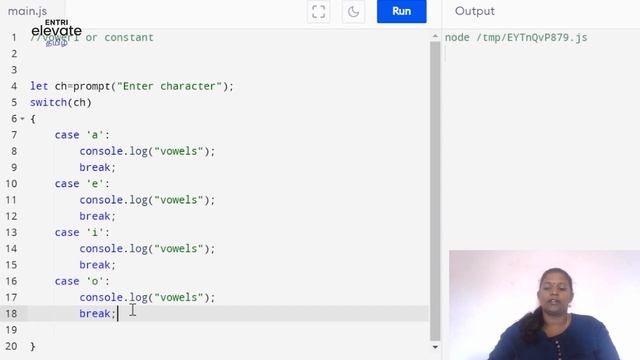Click the "case 'e':" line
The height and width of the screenshot is (360, 640).
pos(82,184)
